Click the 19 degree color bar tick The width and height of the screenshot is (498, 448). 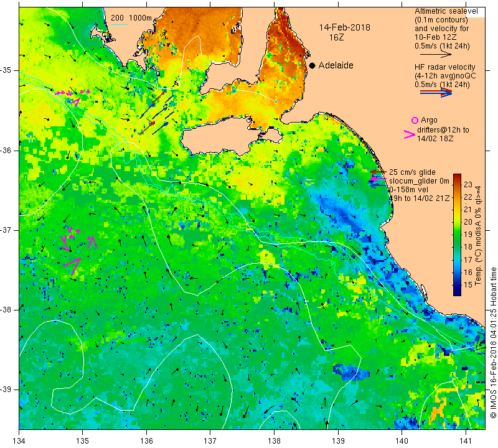pos(468,235)
